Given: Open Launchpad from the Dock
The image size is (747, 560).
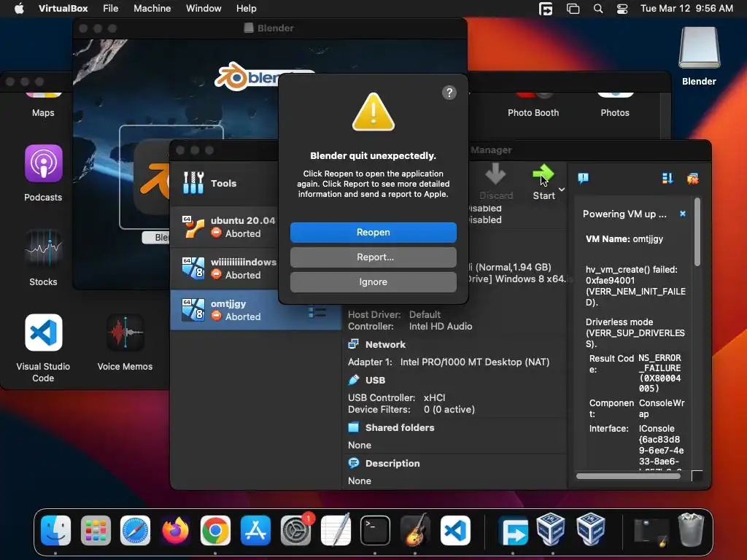Looking at the screenshot, I should [x=96, y=531].
